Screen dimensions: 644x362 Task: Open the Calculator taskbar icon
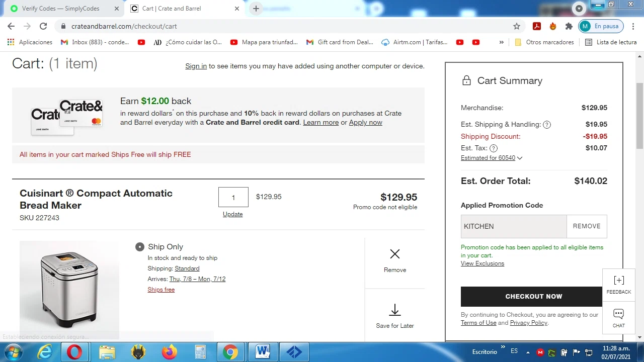point(201,352)
